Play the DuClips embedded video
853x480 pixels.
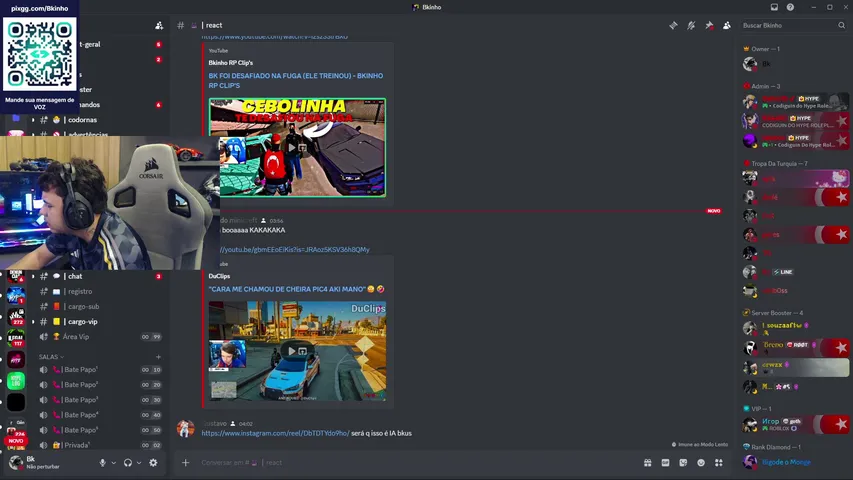point(297,351)
